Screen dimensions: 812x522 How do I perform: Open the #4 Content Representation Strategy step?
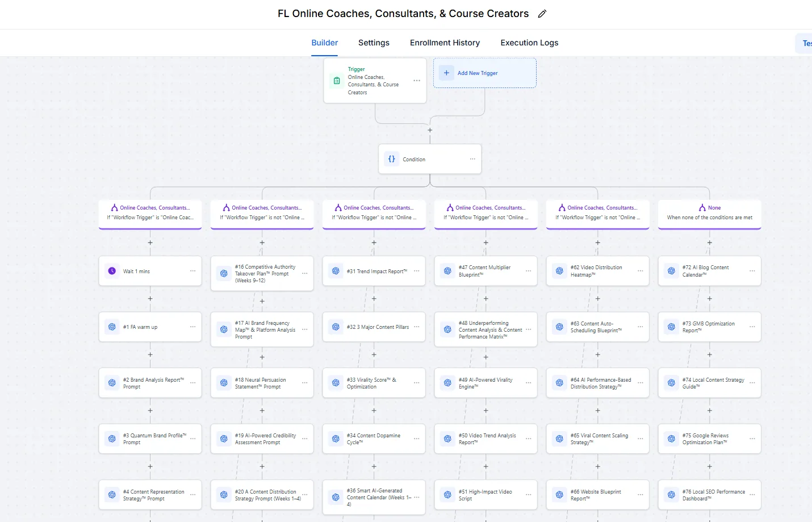point(150,495)
